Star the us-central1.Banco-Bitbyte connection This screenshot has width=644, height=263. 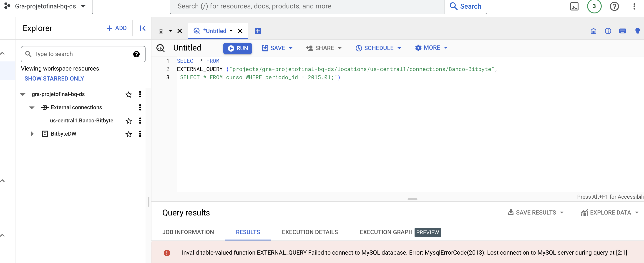[x=128, y=121]
